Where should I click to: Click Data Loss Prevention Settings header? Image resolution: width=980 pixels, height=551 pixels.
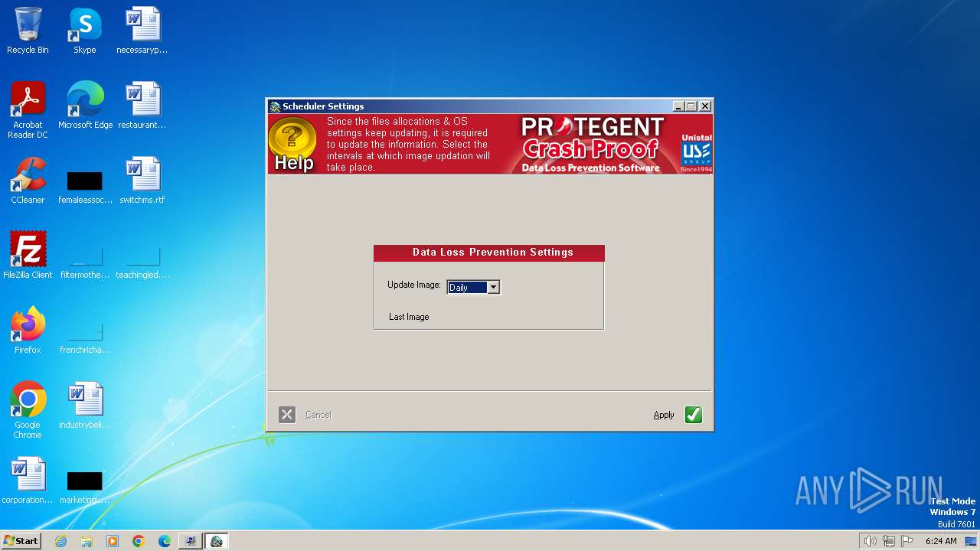tap(489, 253)
